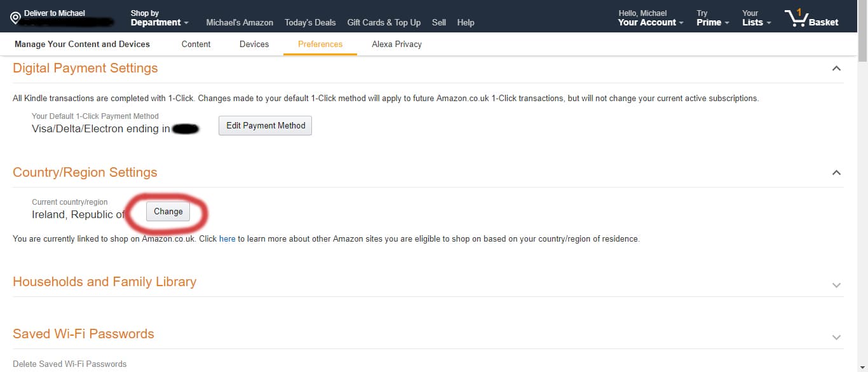The height and width of the screenshot is (372, 868).
Task: Select the Preferences tab
Action: pos(320,44)
